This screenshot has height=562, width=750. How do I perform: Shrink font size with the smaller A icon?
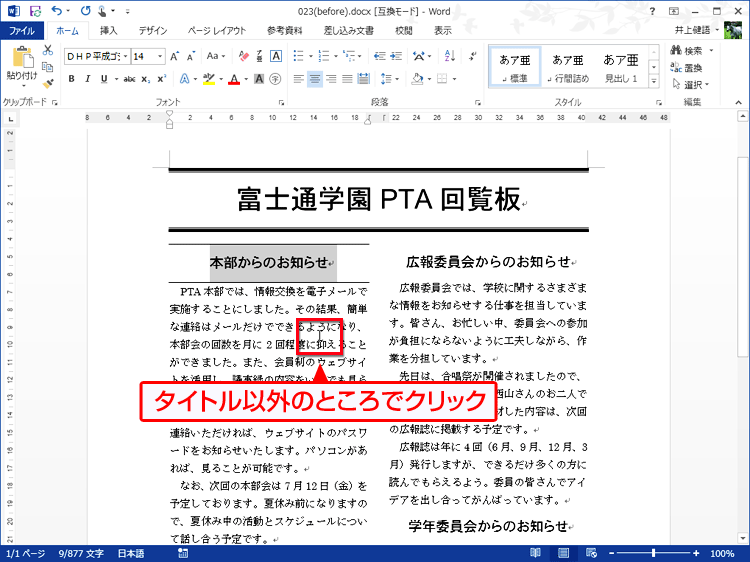tap(191, 56)
